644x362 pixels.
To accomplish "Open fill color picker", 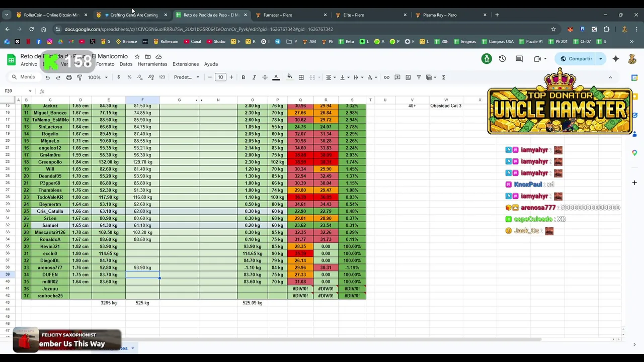I will point(290,77).
